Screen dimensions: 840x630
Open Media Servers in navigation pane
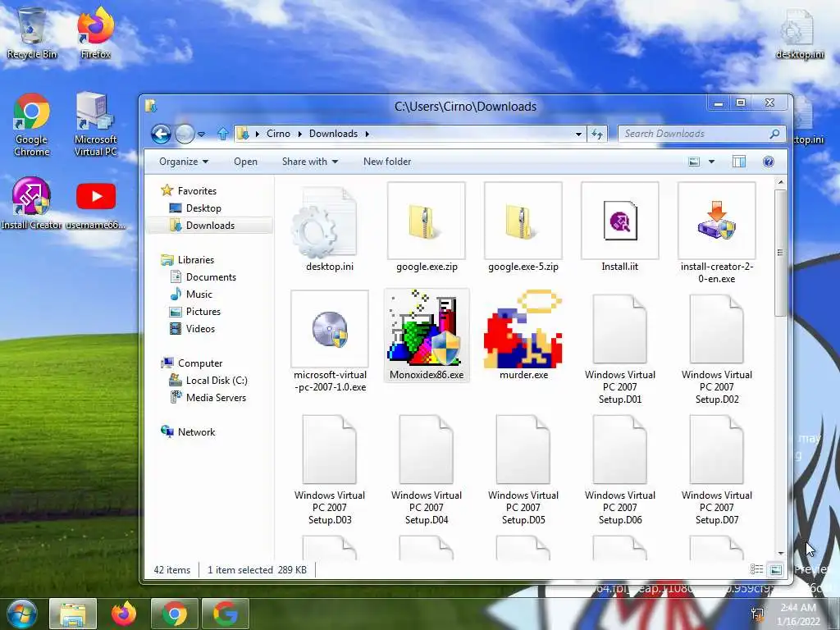[208, 398]
